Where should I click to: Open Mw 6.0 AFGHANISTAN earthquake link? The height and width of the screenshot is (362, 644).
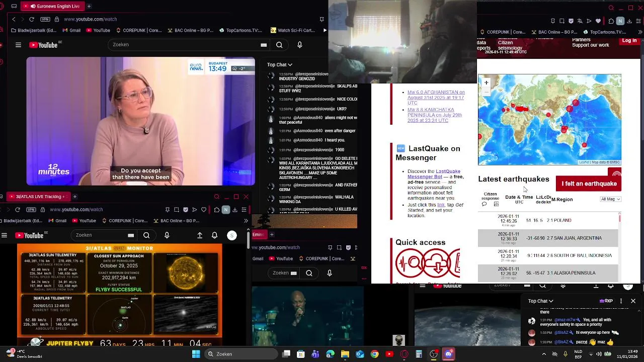[x=436, y=98]
